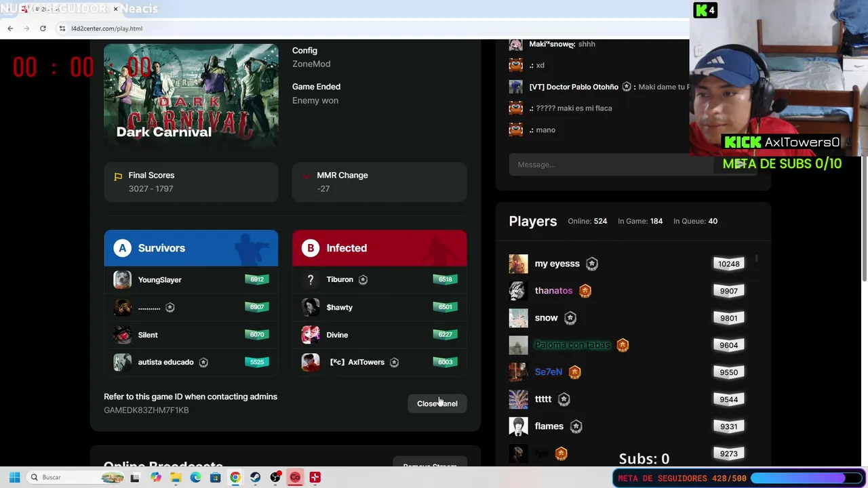The width and height of the screenshot is (868, 488).
Task: Click the In Queue: 40 count
Action: 695,221
